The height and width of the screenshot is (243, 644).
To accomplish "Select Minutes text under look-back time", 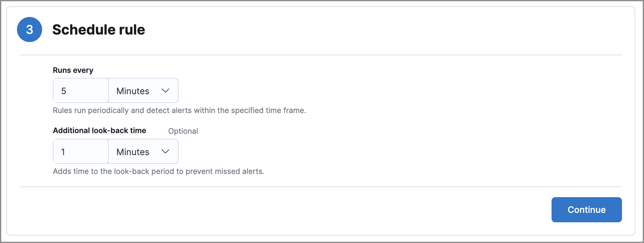I will pos(133,152).
